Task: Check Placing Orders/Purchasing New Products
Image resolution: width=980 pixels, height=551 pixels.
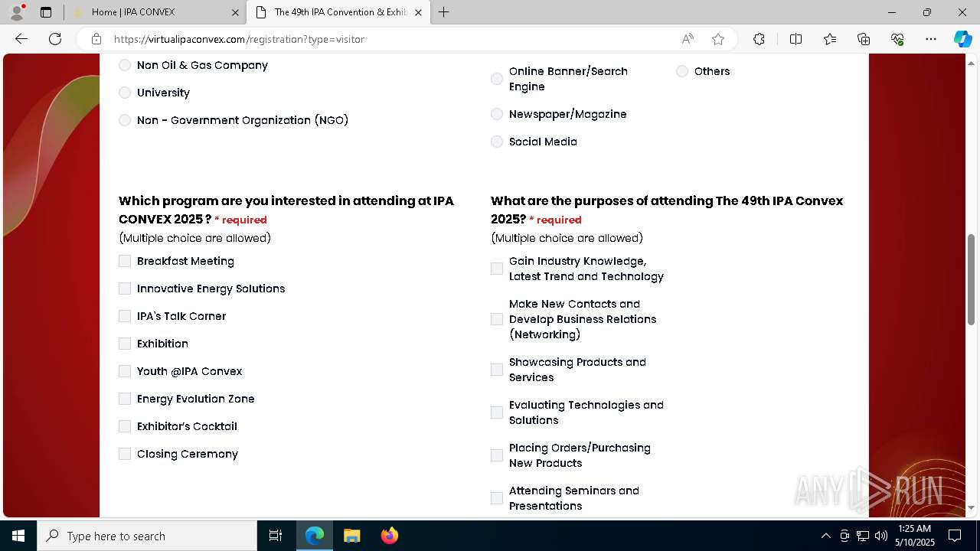Action: coord(497,455)
